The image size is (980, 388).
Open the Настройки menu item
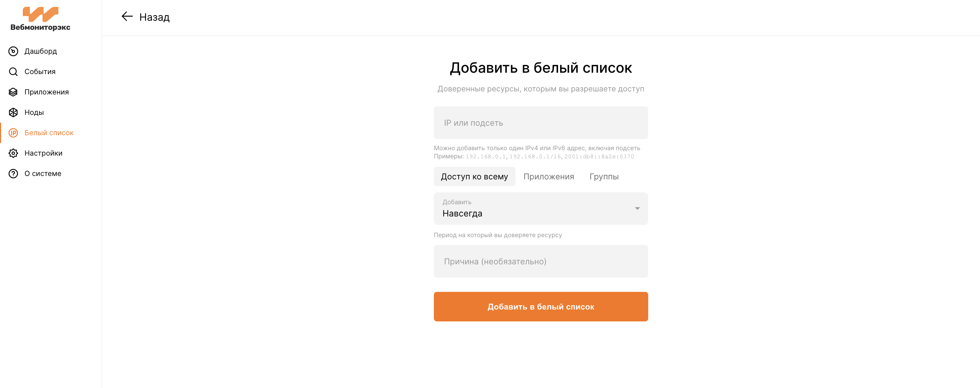(x=43, y=153)
